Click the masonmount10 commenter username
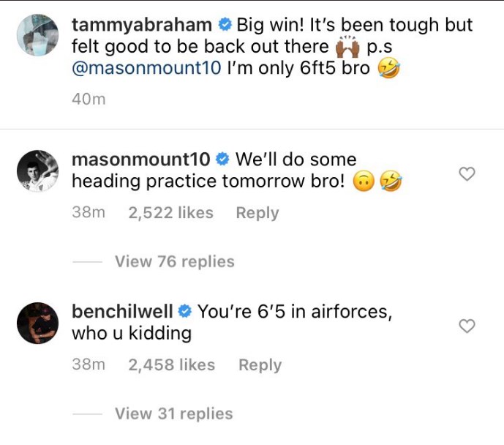The image size is (504, 445). [x=140, y=159]
